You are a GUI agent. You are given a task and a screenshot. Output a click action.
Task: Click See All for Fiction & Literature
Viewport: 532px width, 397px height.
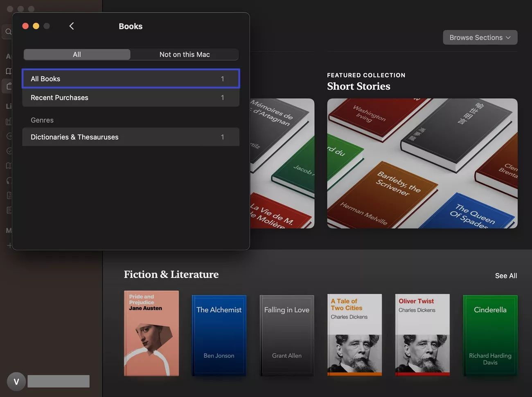[506, 276]
